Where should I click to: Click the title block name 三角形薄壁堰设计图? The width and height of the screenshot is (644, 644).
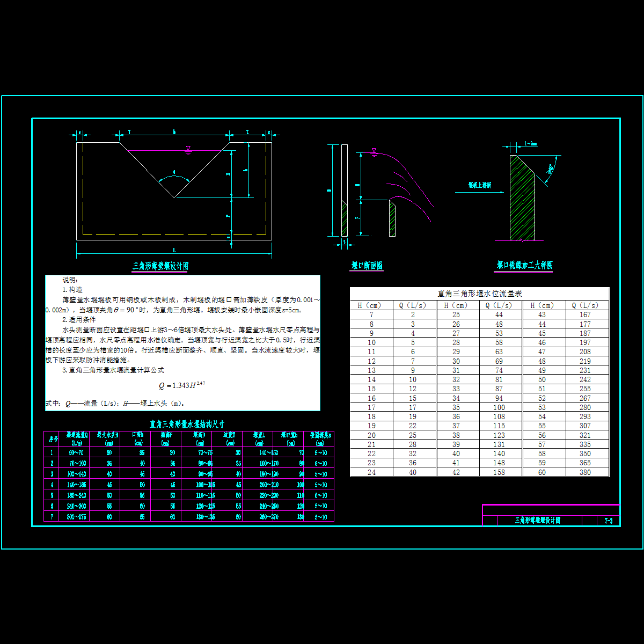coord(538,521)
